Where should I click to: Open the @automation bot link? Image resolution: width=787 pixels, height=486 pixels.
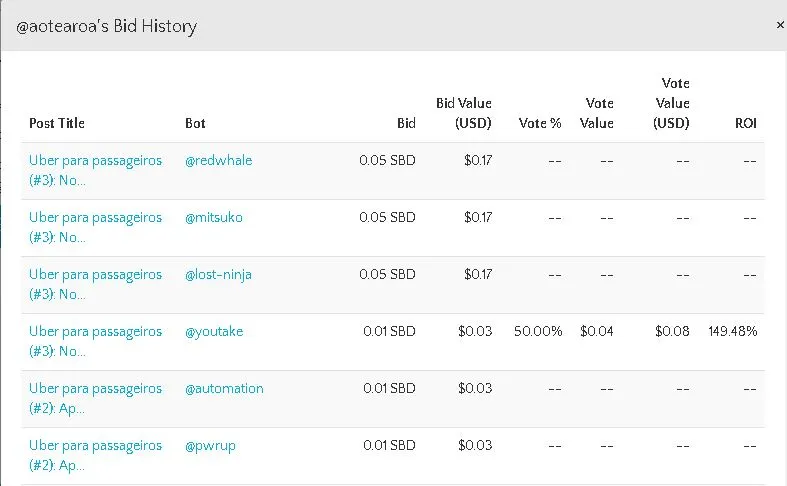click(224, 389)
